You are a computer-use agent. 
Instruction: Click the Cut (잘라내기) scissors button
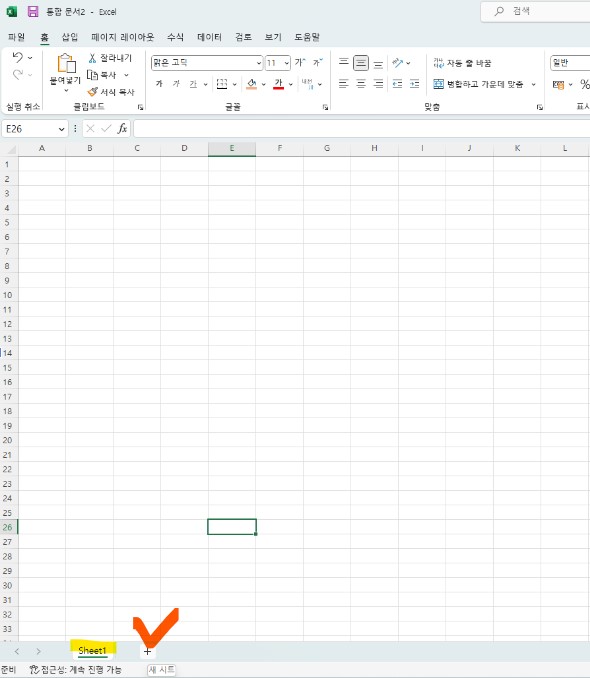pos(110,58)
